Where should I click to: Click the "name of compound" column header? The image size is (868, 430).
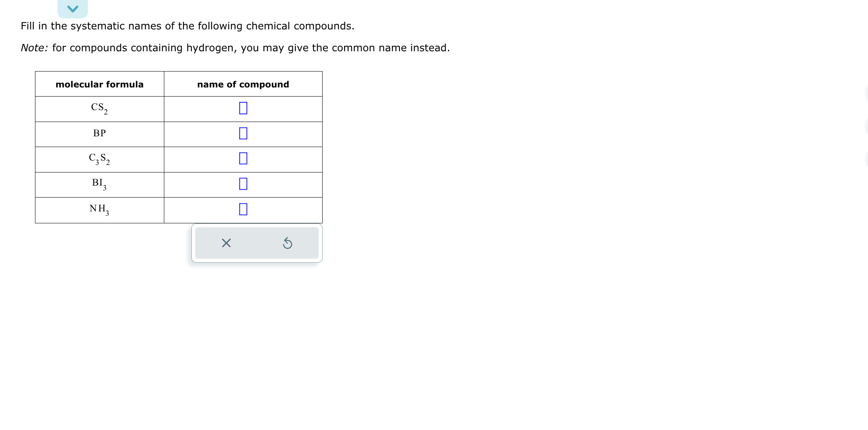click(x=243, y=84)
